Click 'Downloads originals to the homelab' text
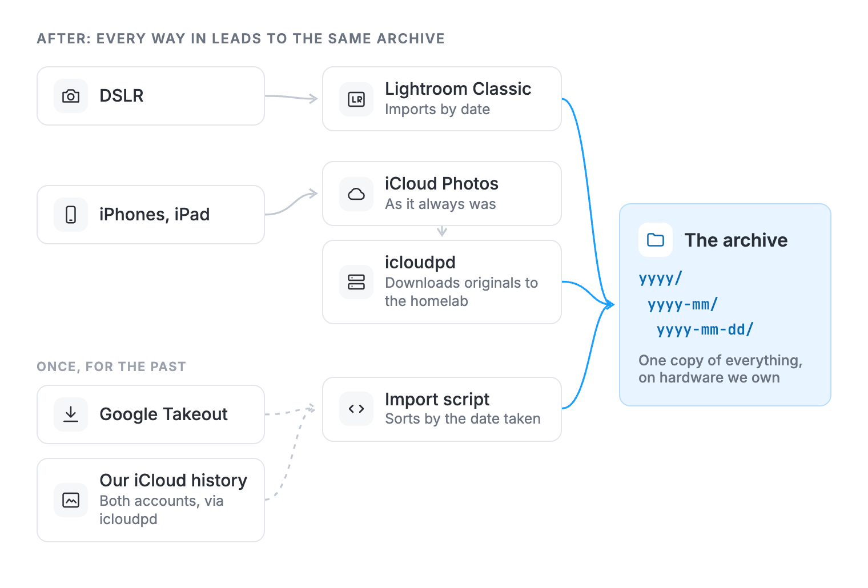This screenshot has width=868, height=588. pyautogui.click(x=461, y=292)
